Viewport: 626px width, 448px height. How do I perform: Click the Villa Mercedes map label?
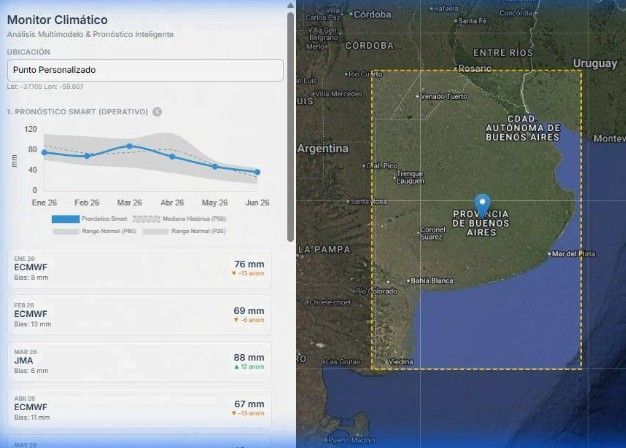pyautogui.click(x=339, y=94)
